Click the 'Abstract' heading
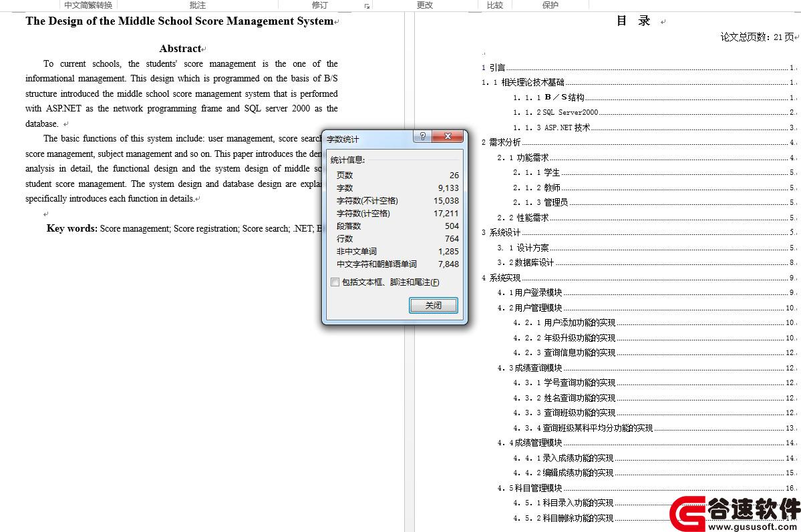The image size is (801, 532). pos(180,49)
